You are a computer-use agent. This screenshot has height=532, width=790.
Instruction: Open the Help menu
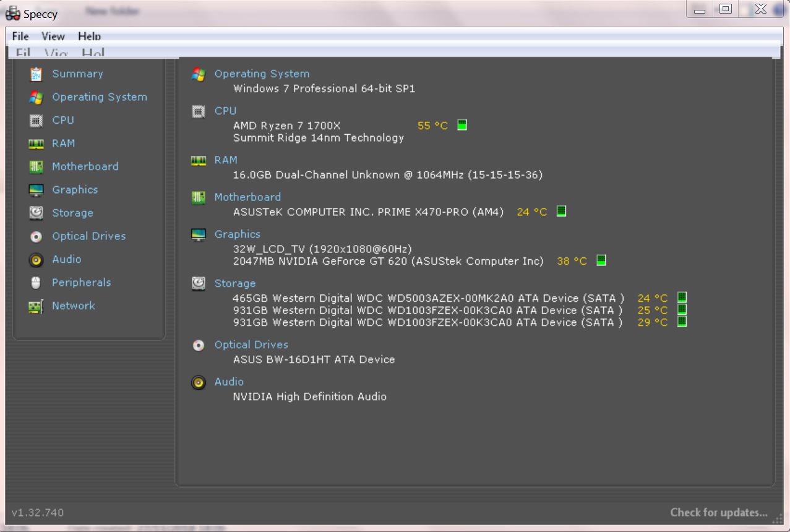[x=89, y=36]
